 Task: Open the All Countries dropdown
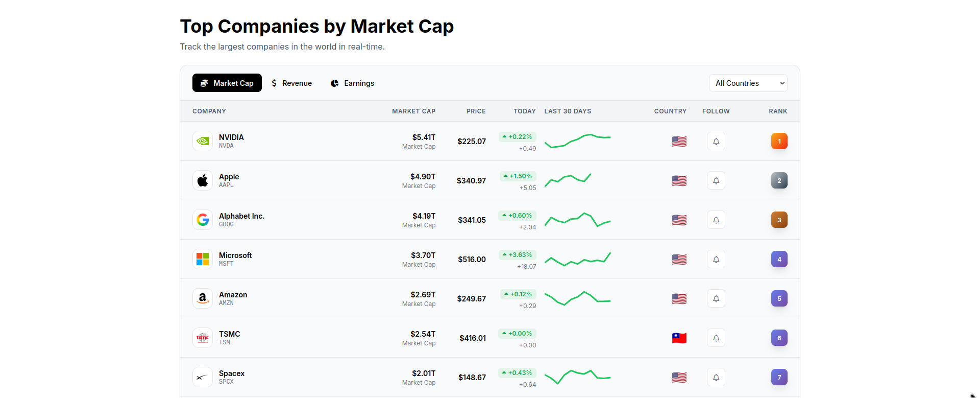click(x=748, y=83)
